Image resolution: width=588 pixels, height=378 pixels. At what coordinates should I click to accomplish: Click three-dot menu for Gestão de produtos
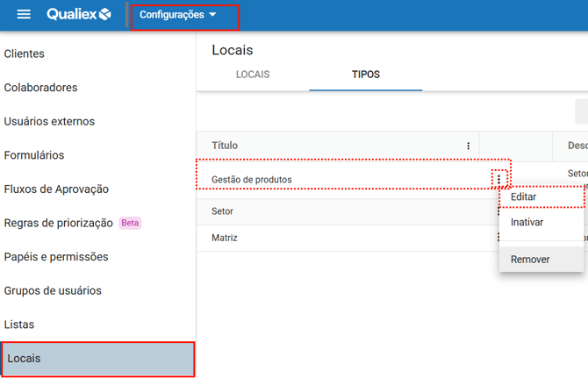tap(498, 179)
